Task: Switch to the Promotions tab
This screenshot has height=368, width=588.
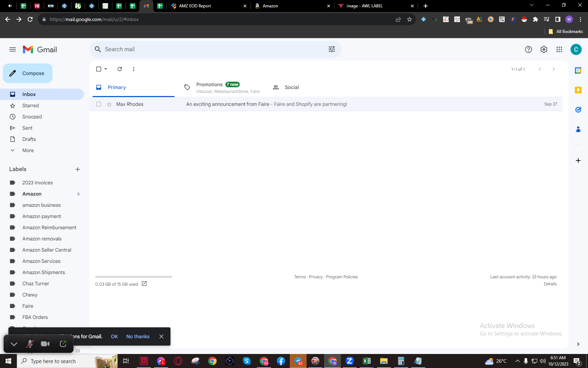Action: [222, 87]
